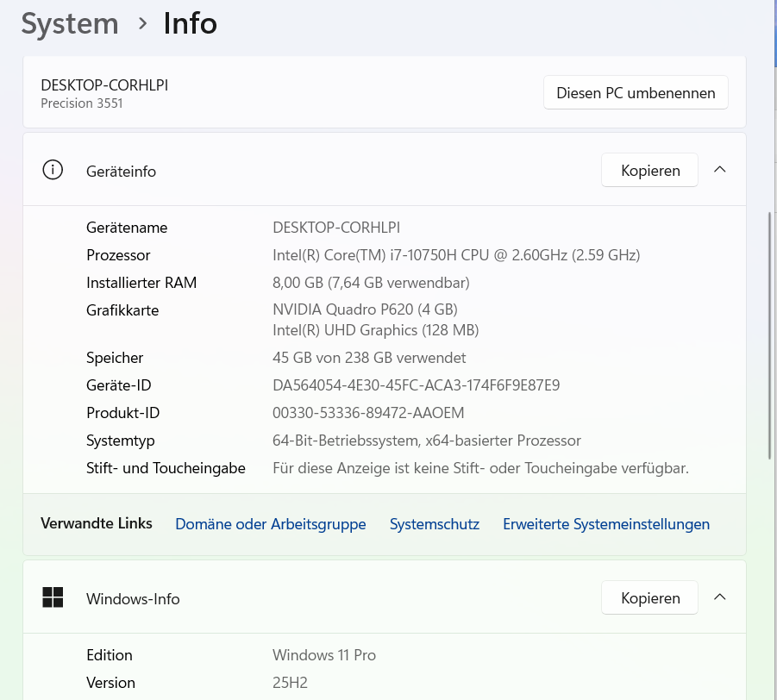The height and width of the screenshot is (700, 777).
Task: Select Produkt-ID value 00330-53336-89472-AAOEM
Action: pos(368,413)
